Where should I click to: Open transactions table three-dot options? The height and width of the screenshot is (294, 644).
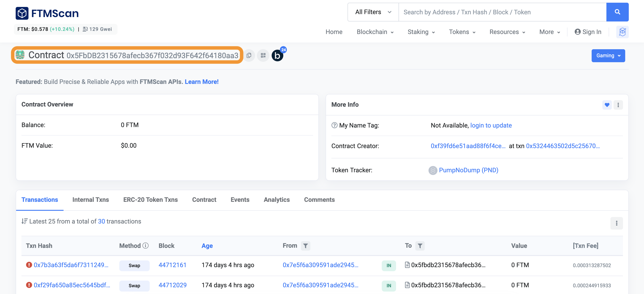616,223
